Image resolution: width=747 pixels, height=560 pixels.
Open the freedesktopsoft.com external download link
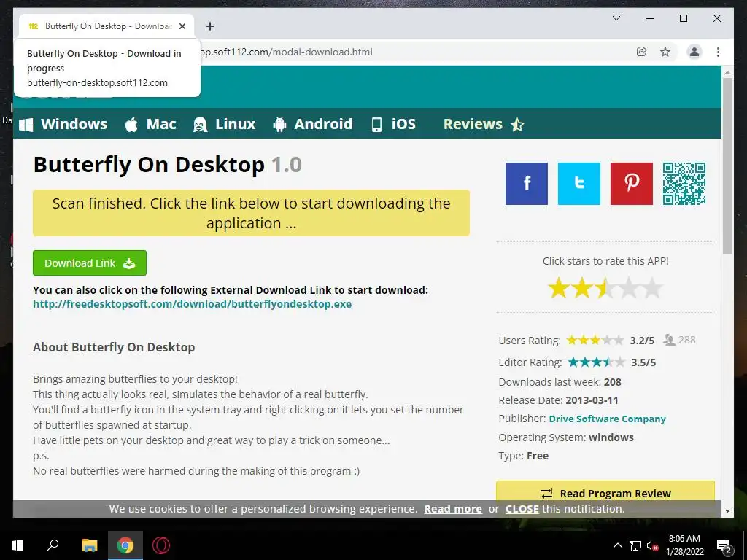click(192, 304)
